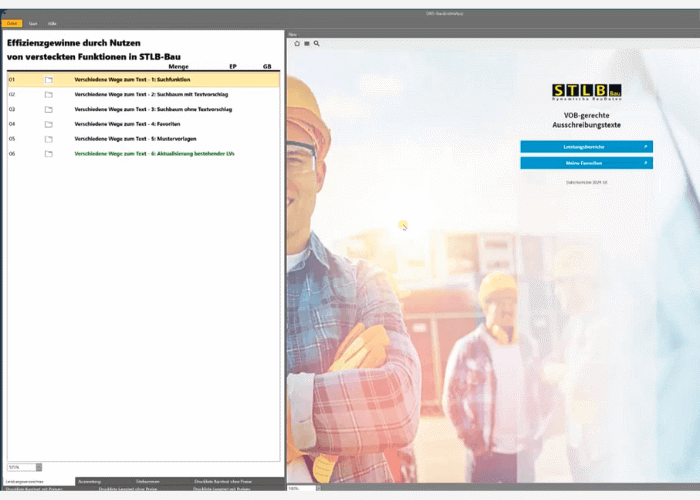Switch to Titelsummen bottom tab
Viewport: 700px width, 500px height.
point(148,482)
